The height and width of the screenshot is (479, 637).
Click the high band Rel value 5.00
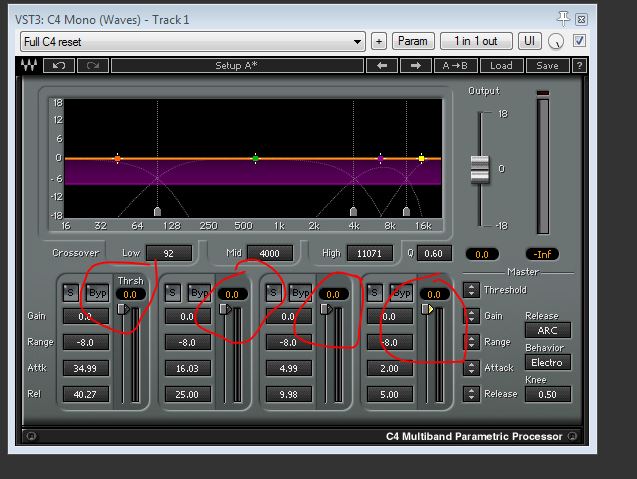(x=390, y=394)
